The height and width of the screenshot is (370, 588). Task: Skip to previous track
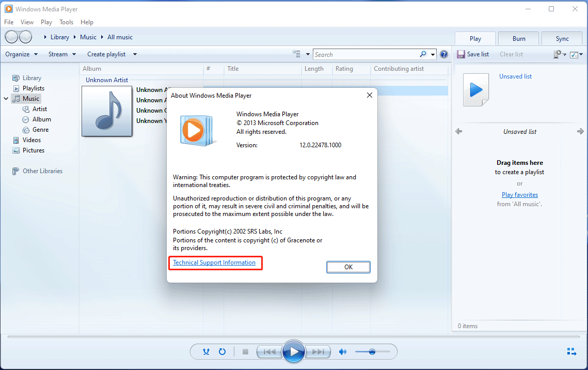tap(269, 351)
